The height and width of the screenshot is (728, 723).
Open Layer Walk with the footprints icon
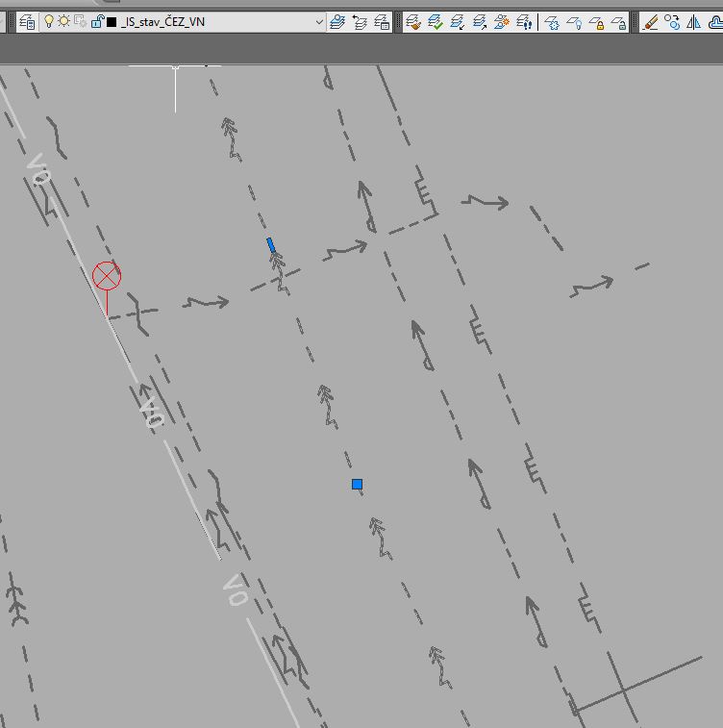click(524, 22)
